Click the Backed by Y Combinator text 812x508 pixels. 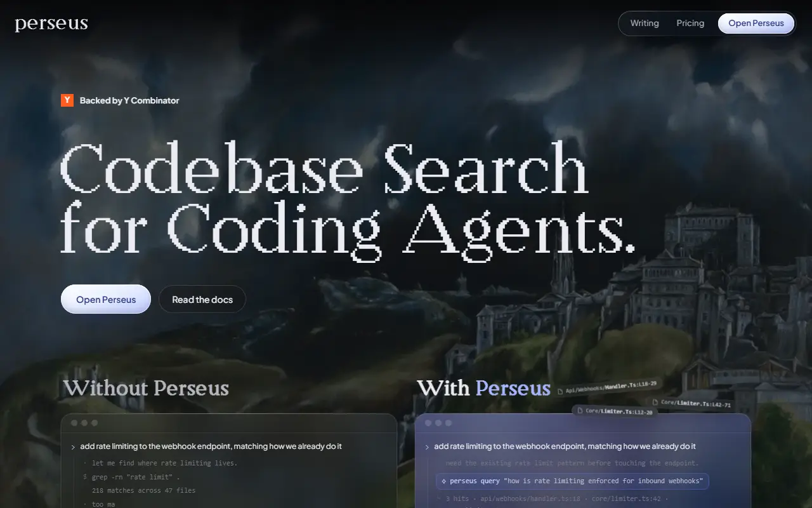click(x=129, y=100)
